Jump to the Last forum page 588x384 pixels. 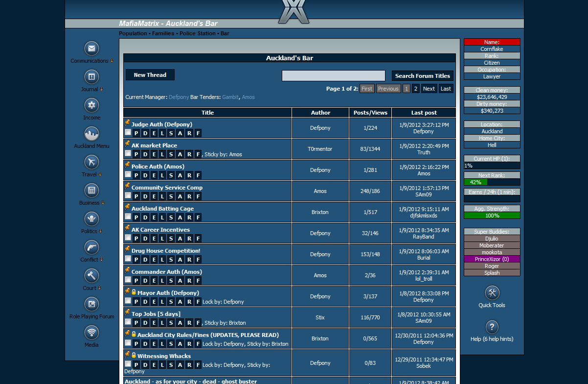(446, 89)
